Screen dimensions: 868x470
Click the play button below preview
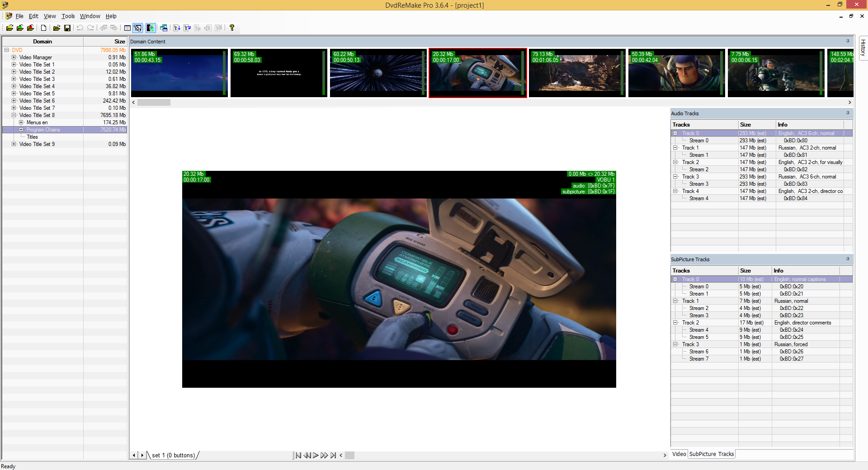(316, 456)
